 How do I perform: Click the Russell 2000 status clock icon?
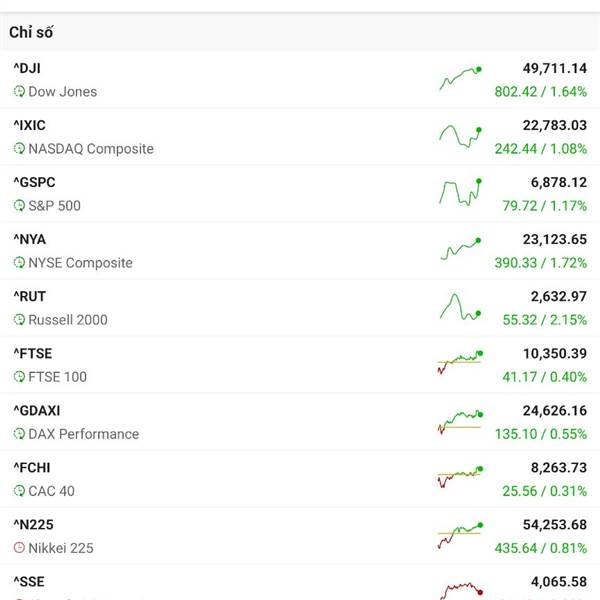pyautogui.click(x=19, y=320)
